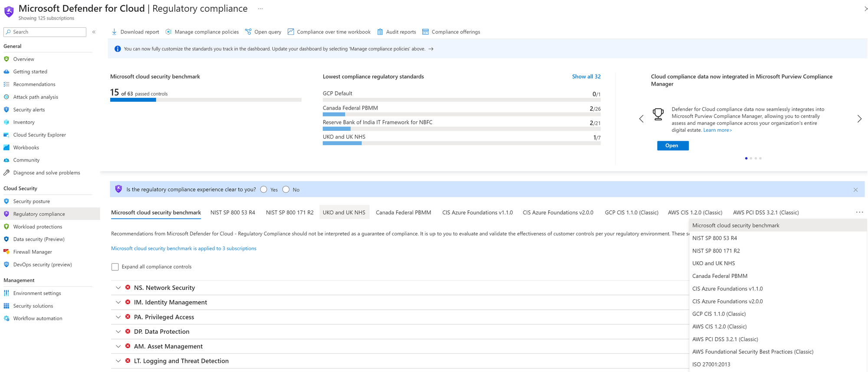Expand AM. Asset Management control chevron

(118, 346)
